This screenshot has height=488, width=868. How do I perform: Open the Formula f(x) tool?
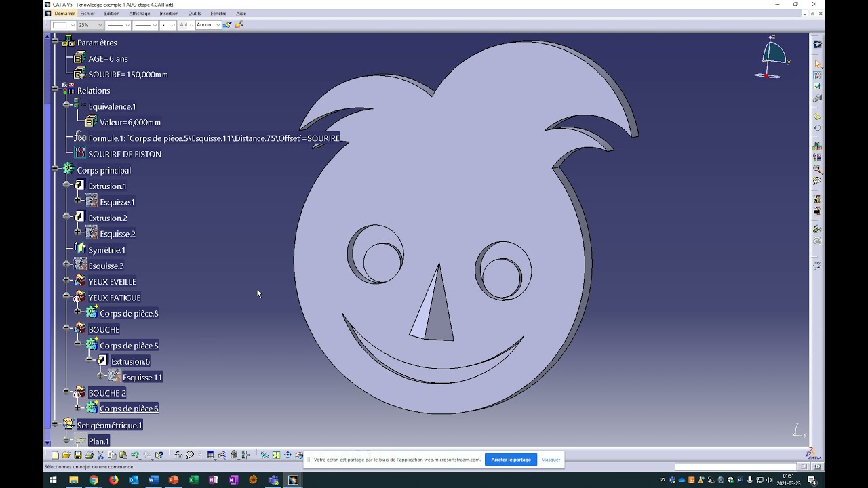coord(179,455)
